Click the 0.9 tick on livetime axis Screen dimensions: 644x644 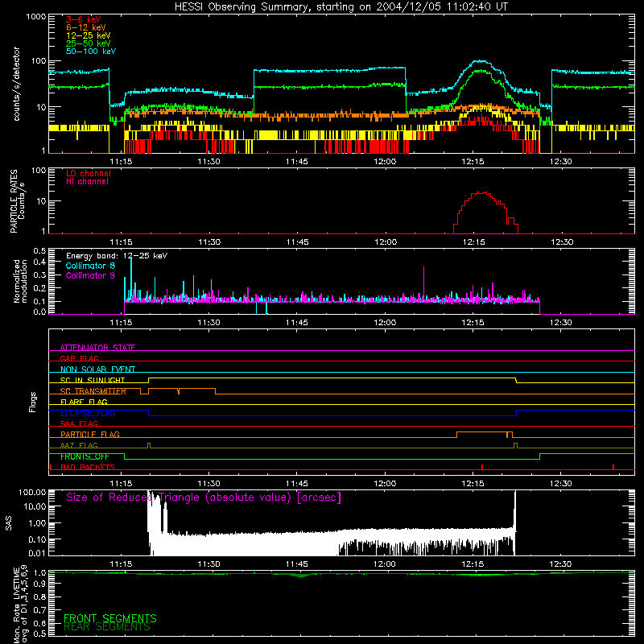[x=39, y=584]
